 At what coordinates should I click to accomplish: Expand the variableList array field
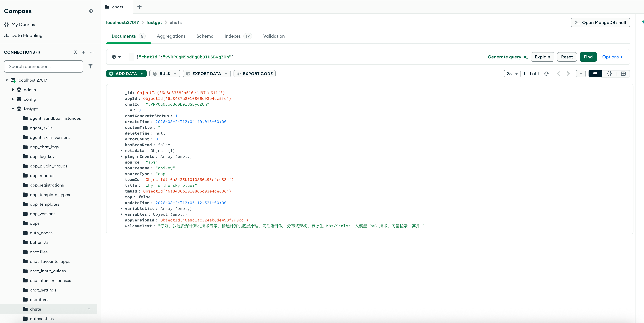(121, 208)
